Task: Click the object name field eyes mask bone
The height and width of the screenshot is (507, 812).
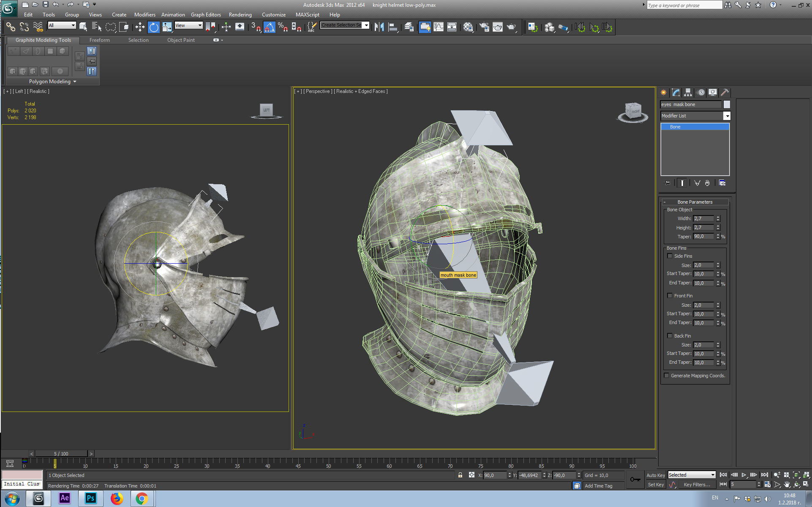Action: (x=691, y=104)
